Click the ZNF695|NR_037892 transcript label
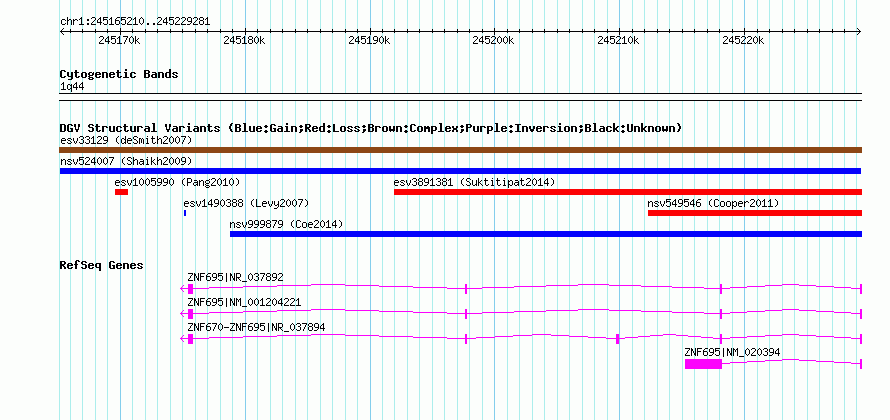 (x=236, y=278)
